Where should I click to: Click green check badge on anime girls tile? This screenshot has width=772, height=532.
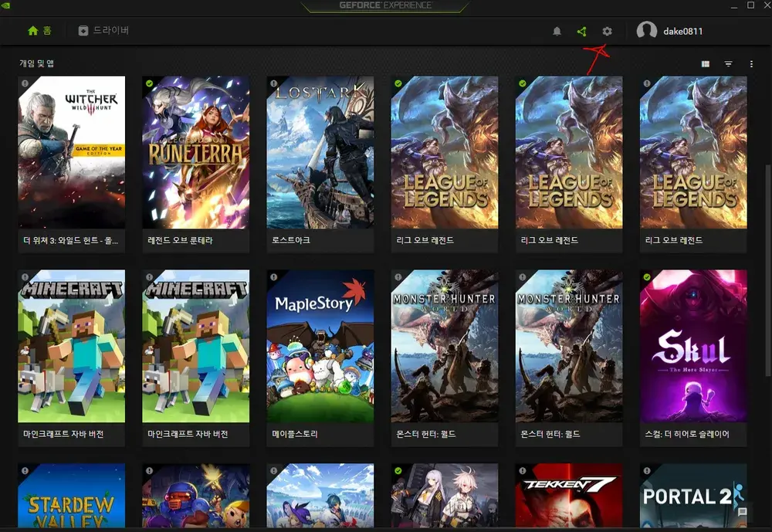398,470
